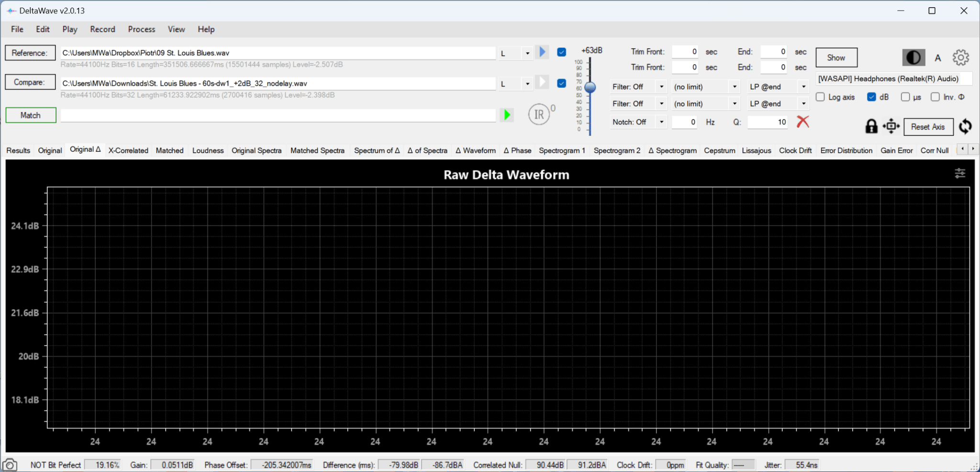Toggle the Reference file enabled checkbox
The width and height of the screenshot is (980, 472).
pos(562,52)
